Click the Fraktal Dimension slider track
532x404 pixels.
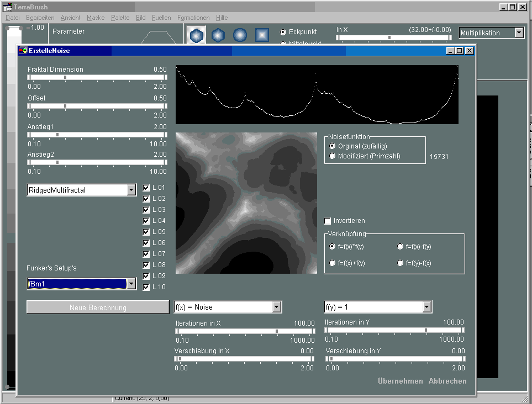97,77
